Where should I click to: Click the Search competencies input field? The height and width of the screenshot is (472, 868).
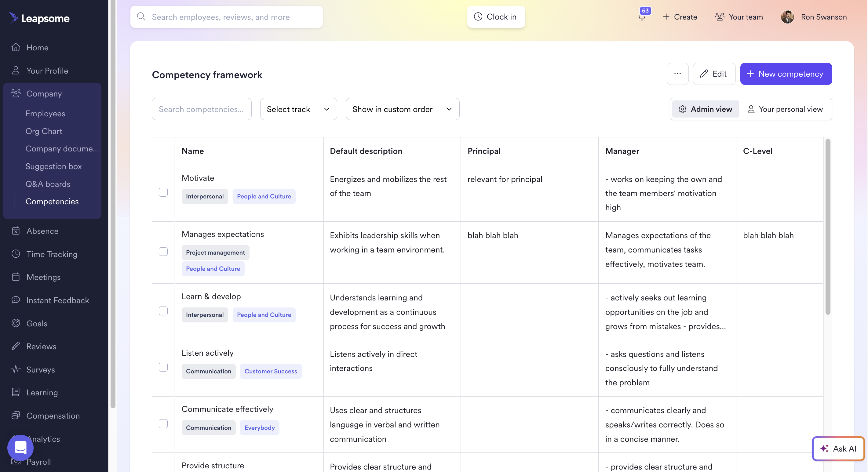point(202,109)
